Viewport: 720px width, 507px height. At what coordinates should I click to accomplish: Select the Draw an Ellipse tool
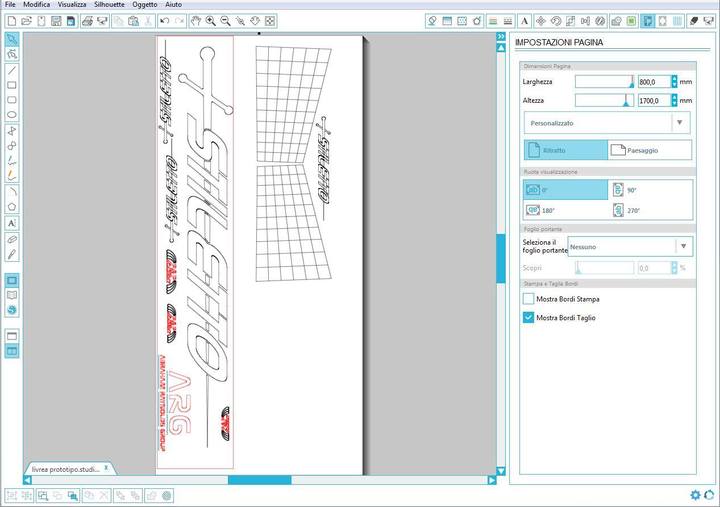tap(12, 114)
